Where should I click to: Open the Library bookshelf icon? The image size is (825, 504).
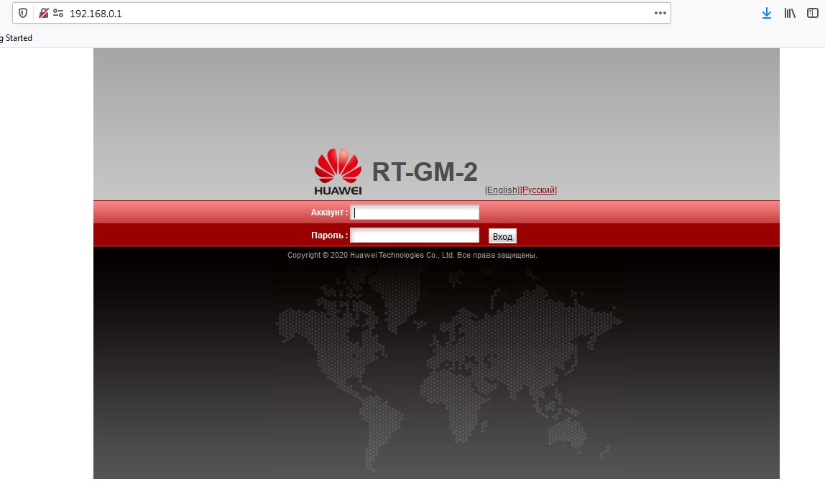pyautogui.click(x=790, y=13)
